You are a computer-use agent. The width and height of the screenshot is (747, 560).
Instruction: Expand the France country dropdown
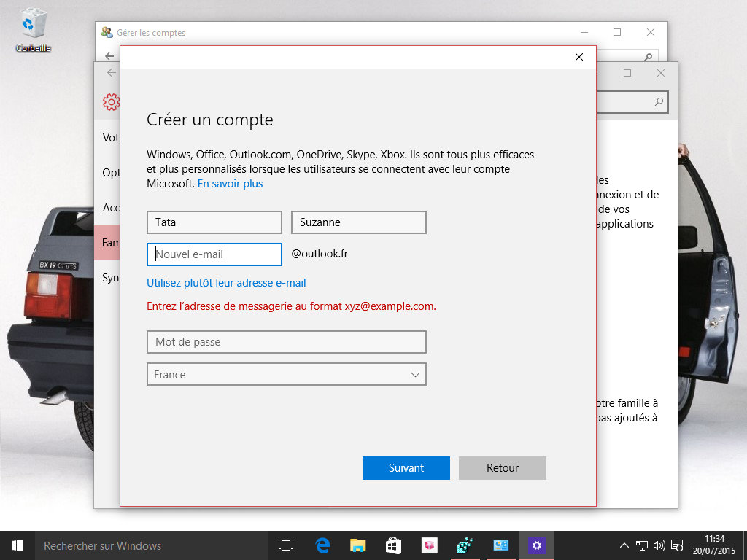coord(287,375)
